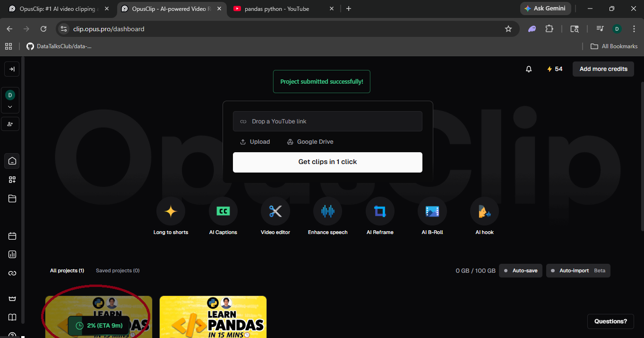Open the apps grid in bookmarks bar
Screen dimensions: 644x338
(x=9, y=46)
